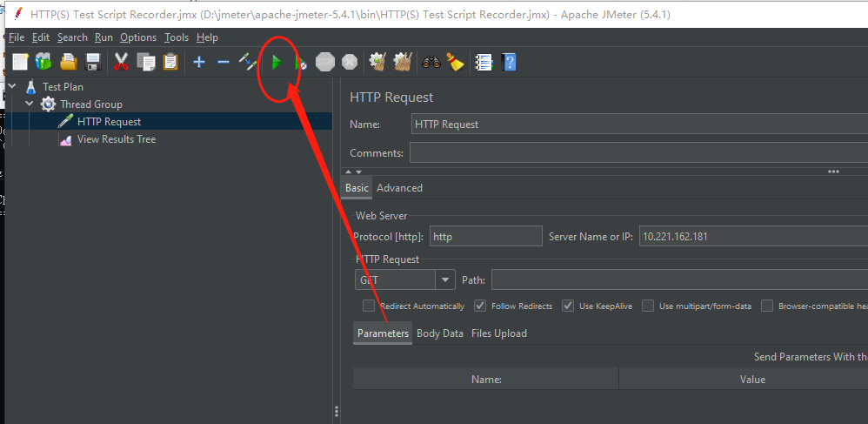This screenshot has height=424, width=868.
Task: Enable Use multipart/form-data checkbox
Action: tap(648, 306)
